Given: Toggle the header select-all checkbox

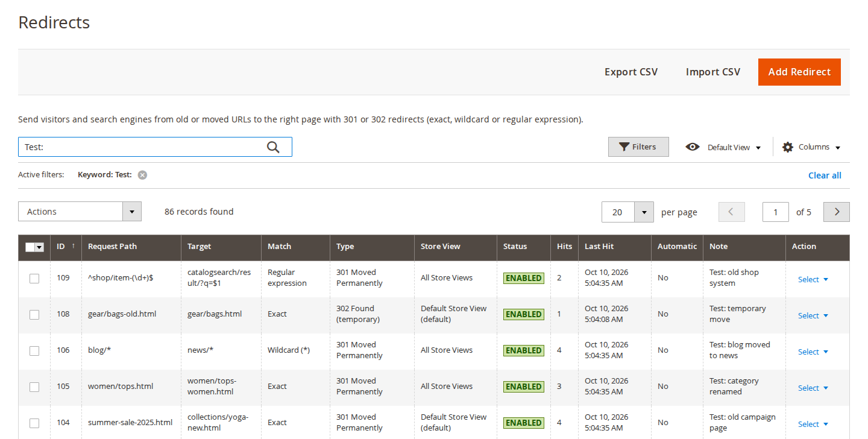Looking at the screenshot, I should coord(30,247).
